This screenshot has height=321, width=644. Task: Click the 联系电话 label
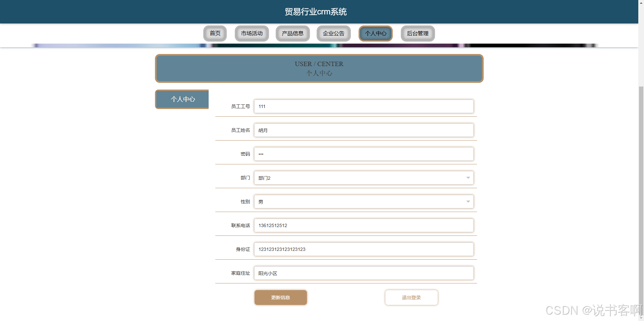point(240,225)
